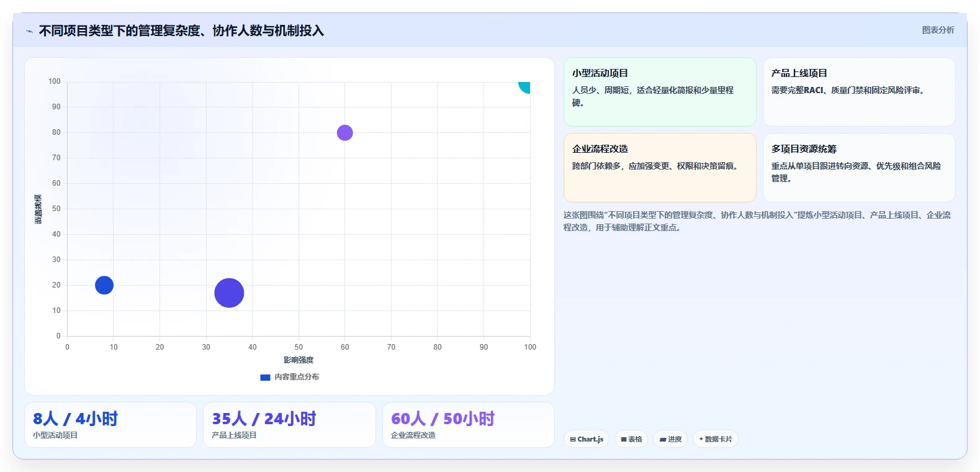Click the text 需要完整RACI、质量门禁和固定风险评审
The width and height of the screenshot is (980, 472).
point(848,91)
